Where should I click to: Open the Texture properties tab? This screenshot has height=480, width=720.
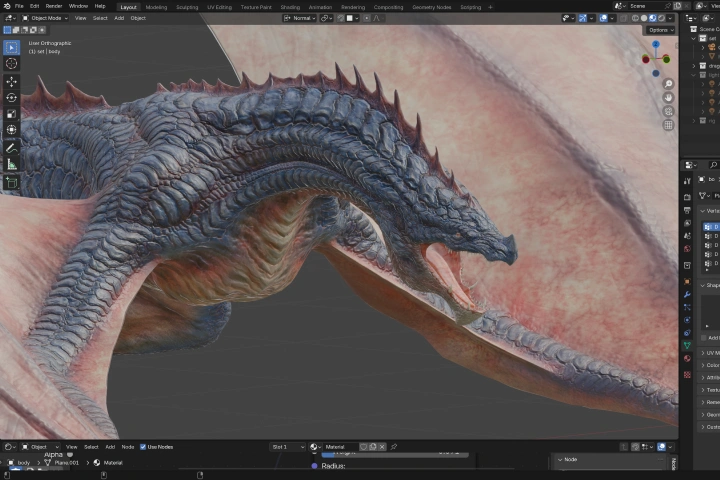pyautogui.click(x=687, y=375)
